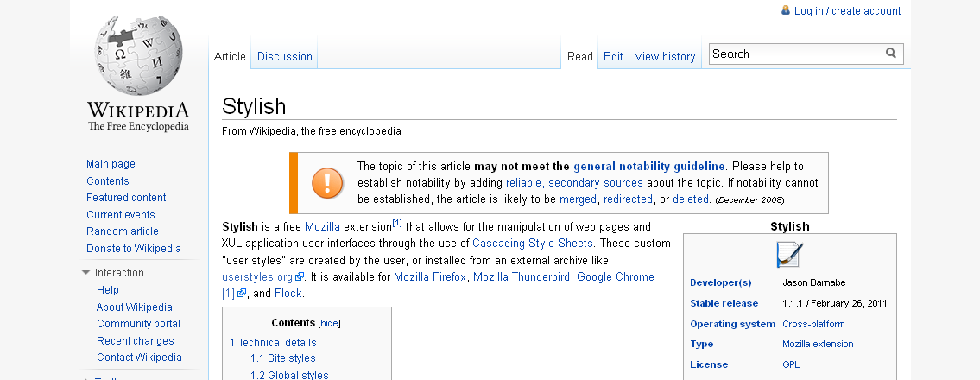Viewport: 980px width, 380px height.
Task: Click Developer(s) infobox label
Action: [x=721, y=282]
